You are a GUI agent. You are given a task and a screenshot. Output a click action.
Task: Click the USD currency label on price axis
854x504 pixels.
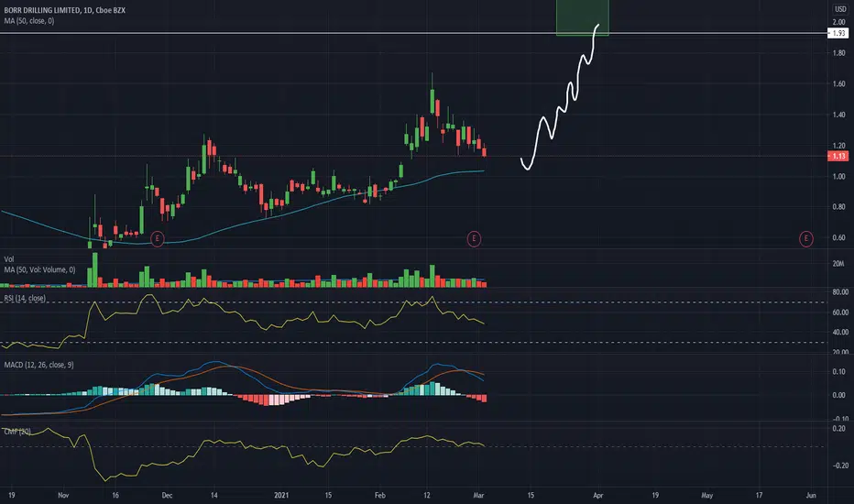840,9
